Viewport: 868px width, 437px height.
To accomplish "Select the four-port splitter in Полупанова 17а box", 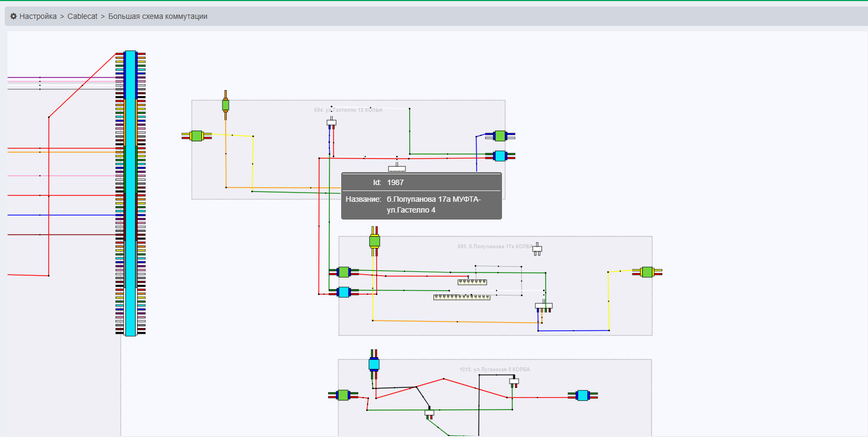I will [544, 306].
